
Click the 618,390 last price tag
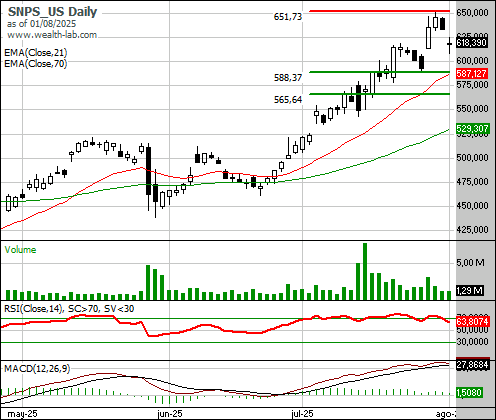tap(472, 43)
